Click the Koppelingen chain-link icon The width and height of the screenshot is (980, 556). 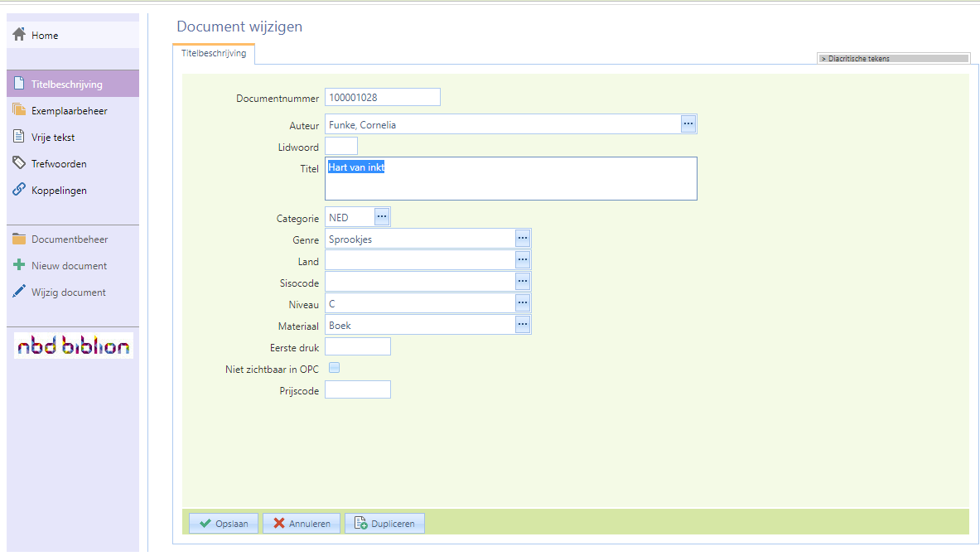(x=19, y=190)
